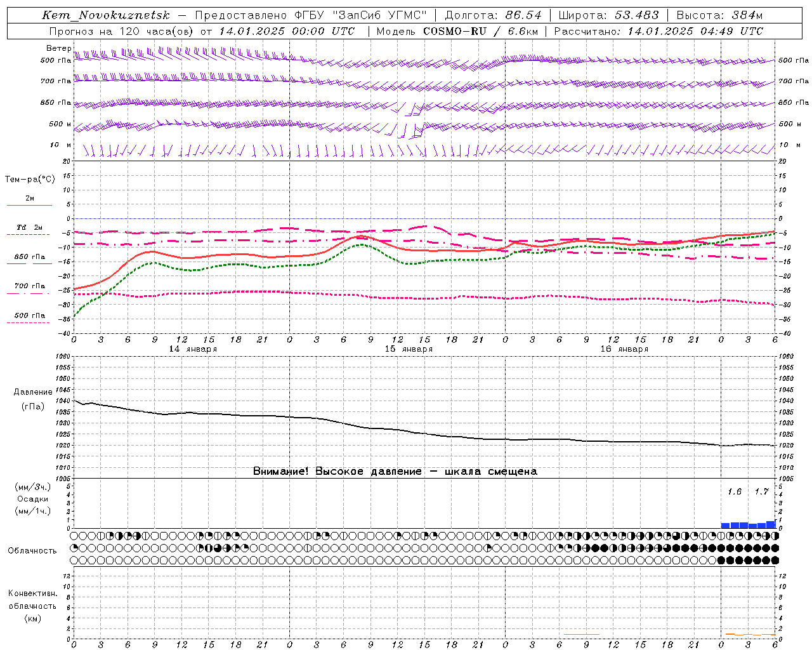Select the '16 января' date label
The height and width of the screenshot is (650, 812).
pyautogui.click(x=624, y=349)
